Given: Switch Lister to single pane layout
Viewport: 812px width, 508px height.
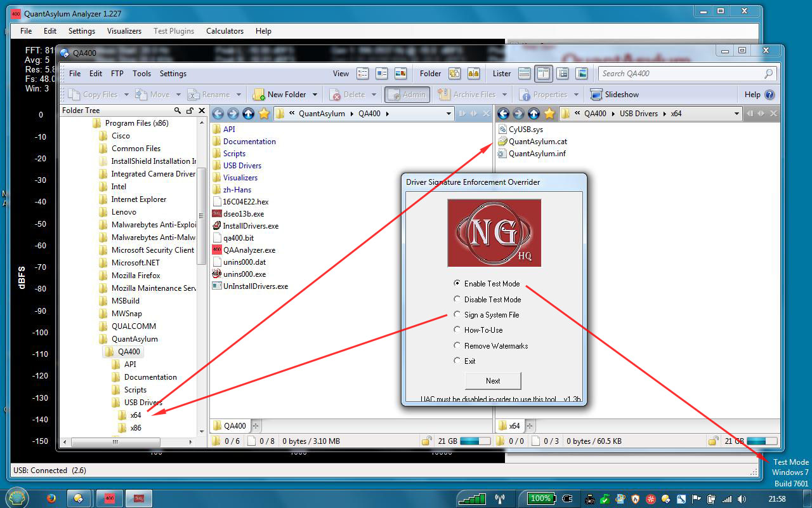Looking at the screenshot, I should click(x=524, y=74).
